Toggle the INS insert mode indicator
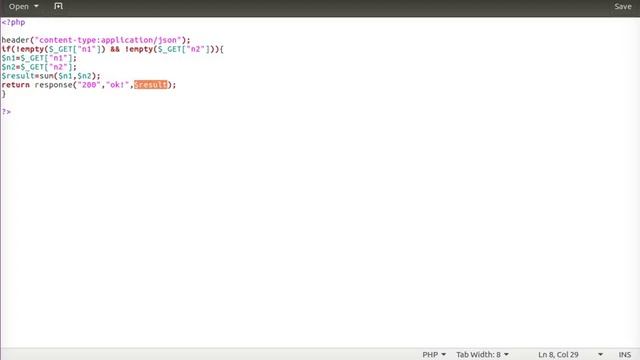This screenshot has width=640, height=360. [x=624, y=354]
